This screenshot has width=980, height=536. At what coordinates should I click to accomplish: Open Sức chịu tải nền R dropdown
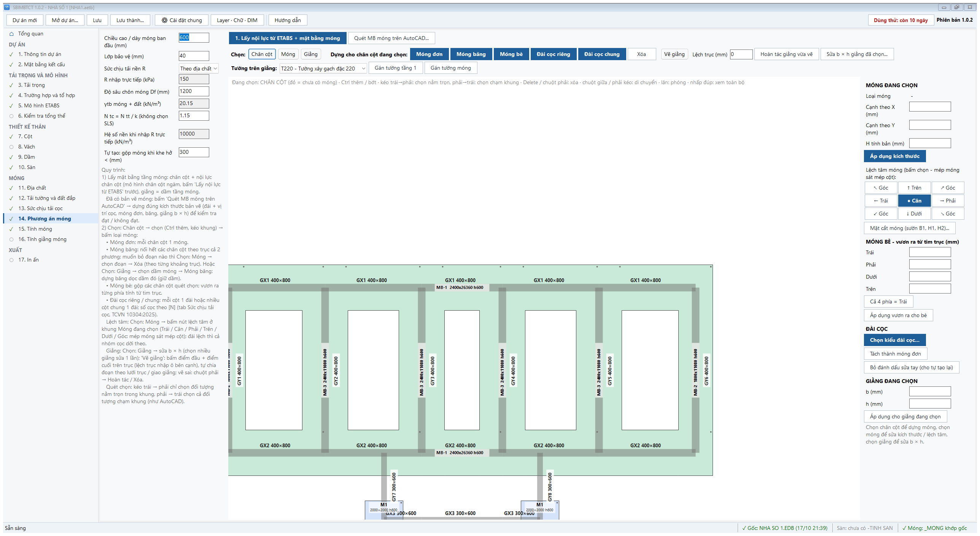199,69
